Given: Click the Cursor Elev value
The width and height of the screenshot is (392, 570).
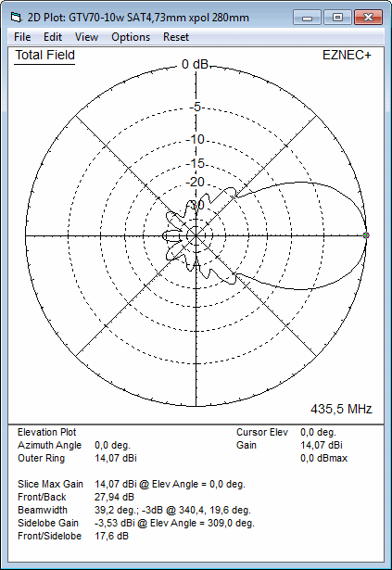Looking at the screenshot, I should [x=318, y=432].
